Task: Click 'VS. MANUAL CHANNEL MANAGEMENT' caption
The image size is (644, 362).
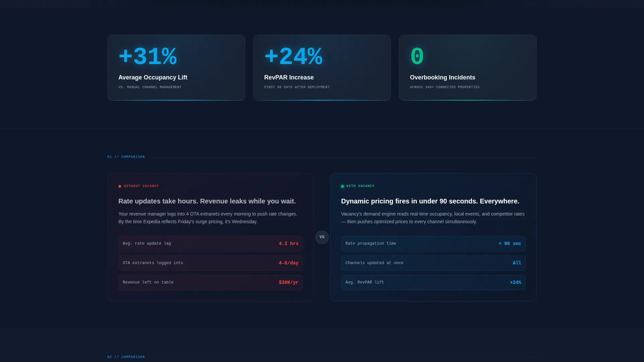Action: click(x=150, y=87)
